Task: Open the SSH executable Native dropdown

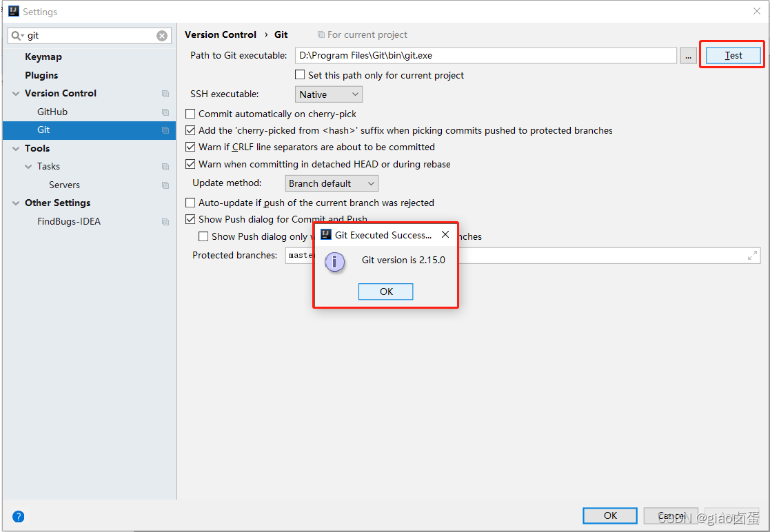Action: (x=329, y=94)
